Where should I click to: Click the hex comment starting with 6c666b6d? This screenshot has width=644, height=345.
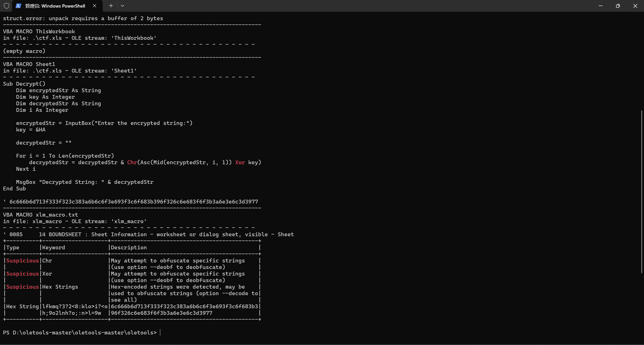[133, 202]
